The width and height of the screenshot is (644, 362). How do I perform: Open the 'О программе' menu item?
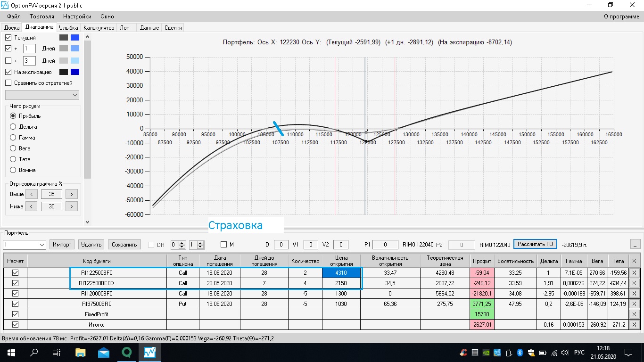621,16
